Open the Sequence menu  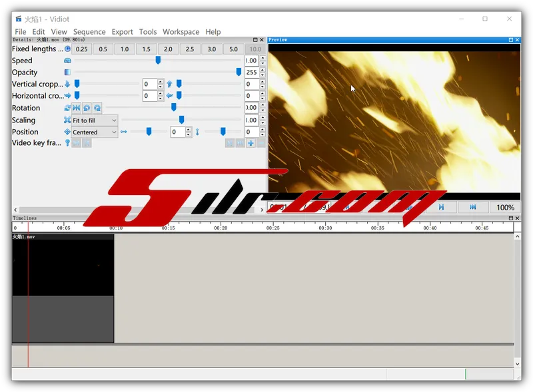(x=89, y=31)
